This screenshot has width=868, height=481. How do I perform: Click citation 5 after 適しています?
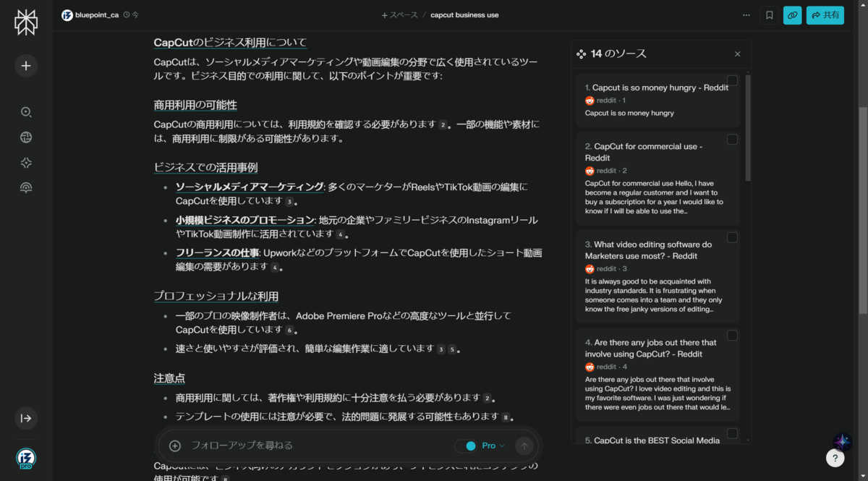click(453, 349)
